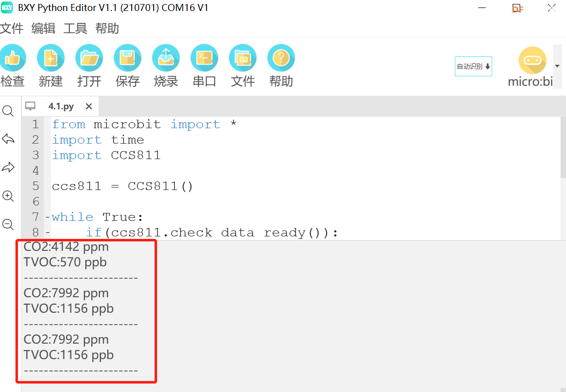This screenshot has height=392, width=566.
Task: Zoom out on the code editor
Action: point(8,224)
